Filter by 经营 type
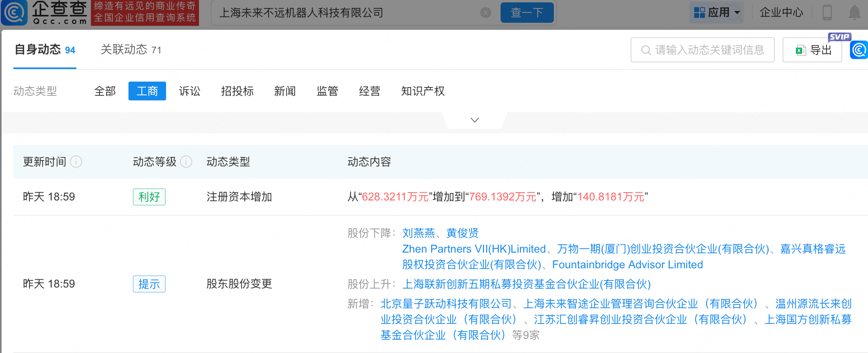This screenshot has height=353, width=868. (x=370, y=91)
